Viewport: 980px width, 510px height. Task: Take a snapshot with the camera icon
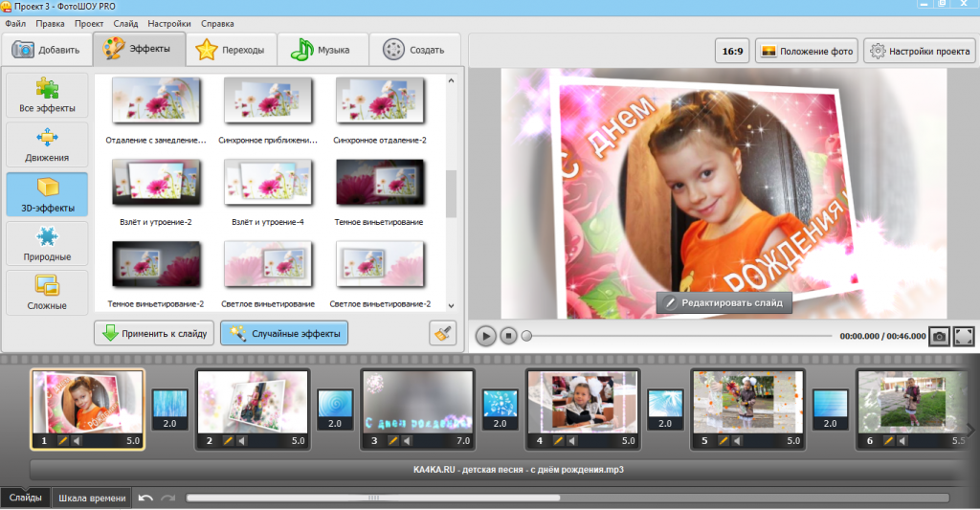click(940, 337)
